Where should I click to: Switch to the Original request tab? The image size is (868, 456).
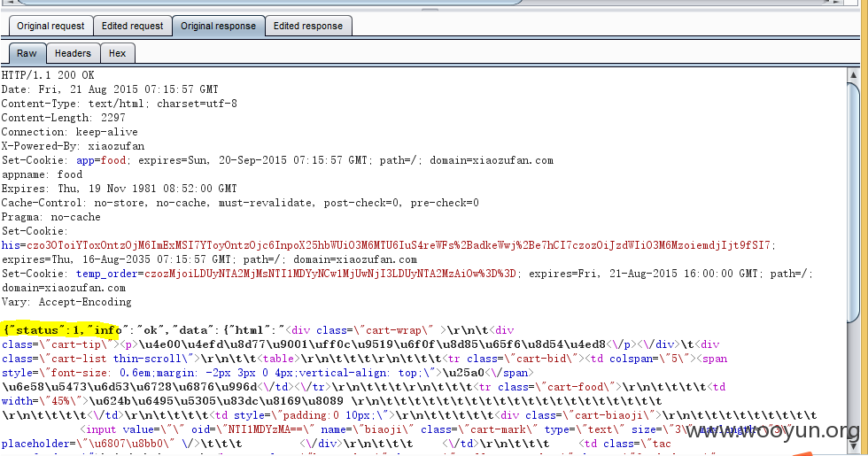point(50,26)
